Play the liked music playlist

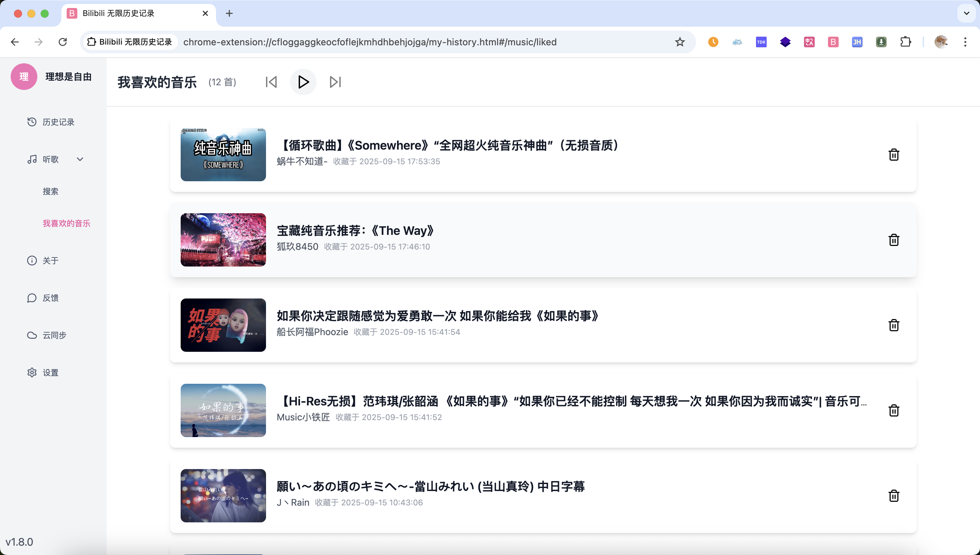[303, 82]
